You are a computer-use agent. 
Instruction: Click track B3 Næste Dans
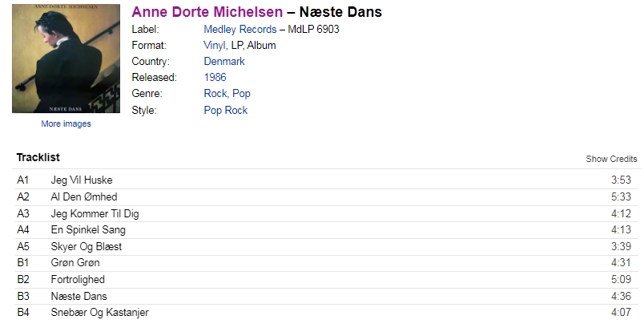[x=327, y=296]
